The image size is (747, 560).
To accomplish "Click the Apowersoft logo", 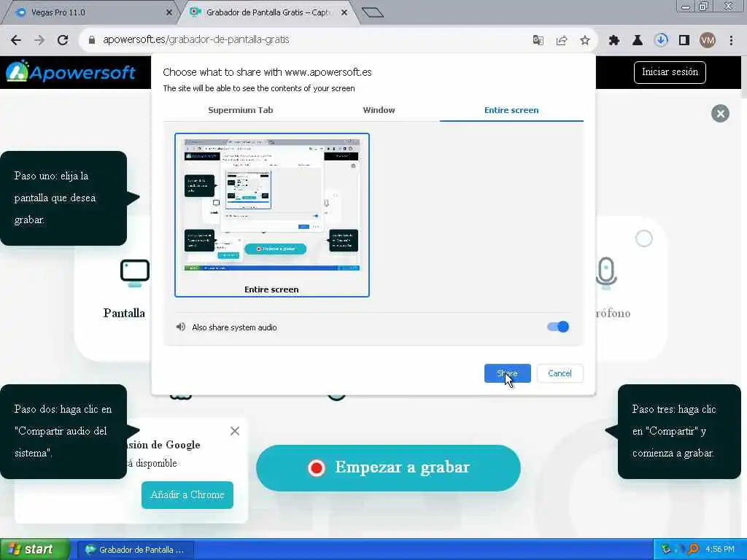I will point(71,72).
